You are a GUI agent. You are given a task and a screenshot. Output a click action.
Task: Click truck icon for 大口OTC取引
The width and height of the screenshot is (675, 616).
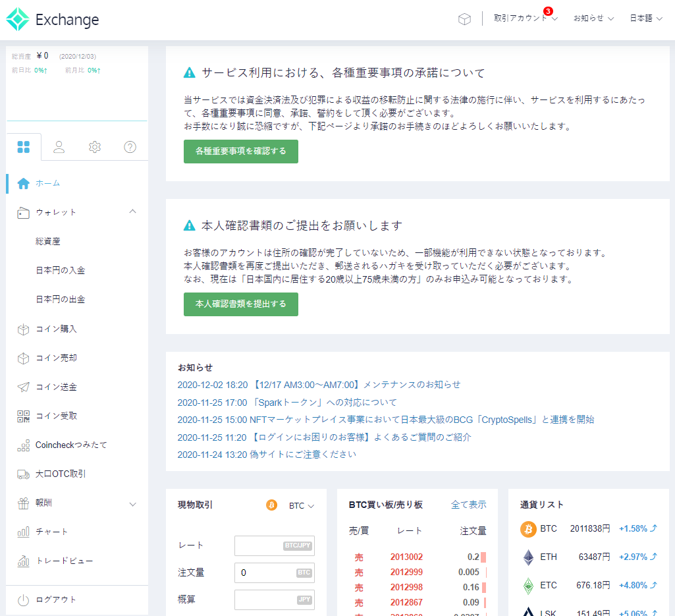pos(23,474)
